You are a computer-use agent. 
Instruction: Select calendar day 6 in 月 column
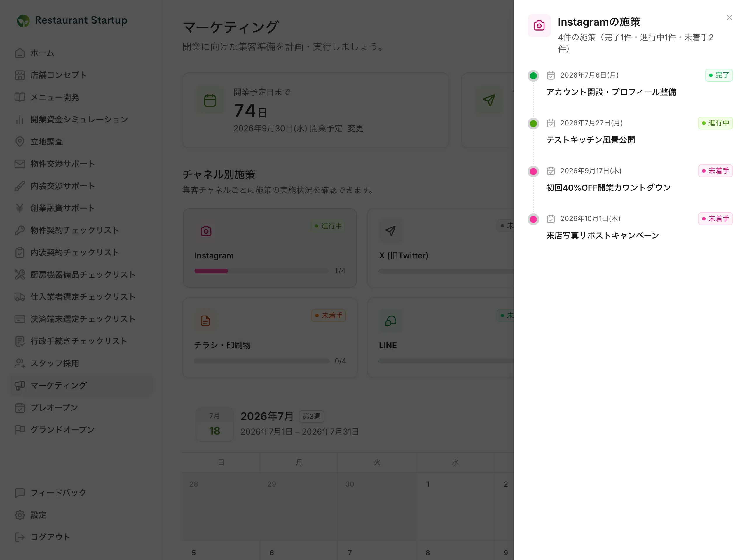tap(299, 551)
